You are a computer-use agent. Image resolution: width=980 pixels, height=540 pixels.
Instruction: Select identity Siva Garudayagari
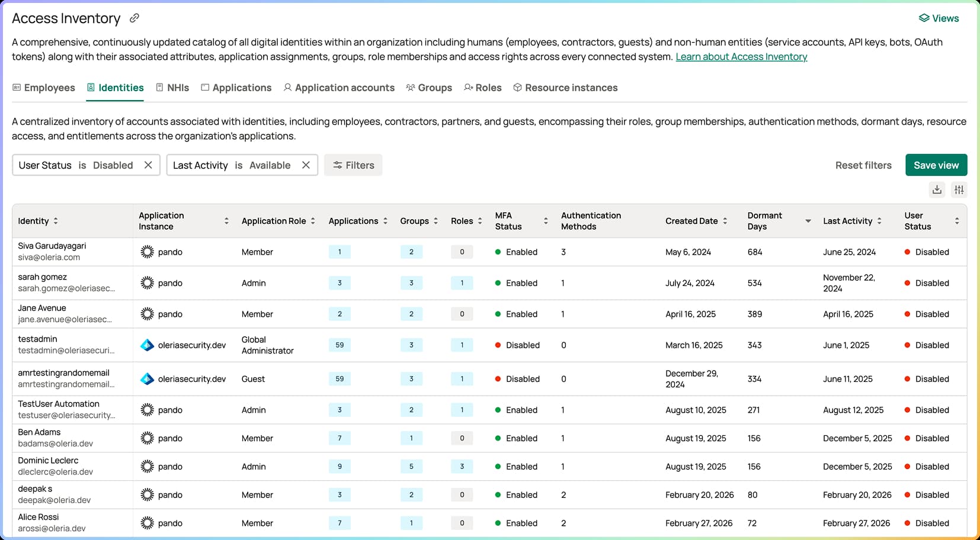click(x=52, y=246)
